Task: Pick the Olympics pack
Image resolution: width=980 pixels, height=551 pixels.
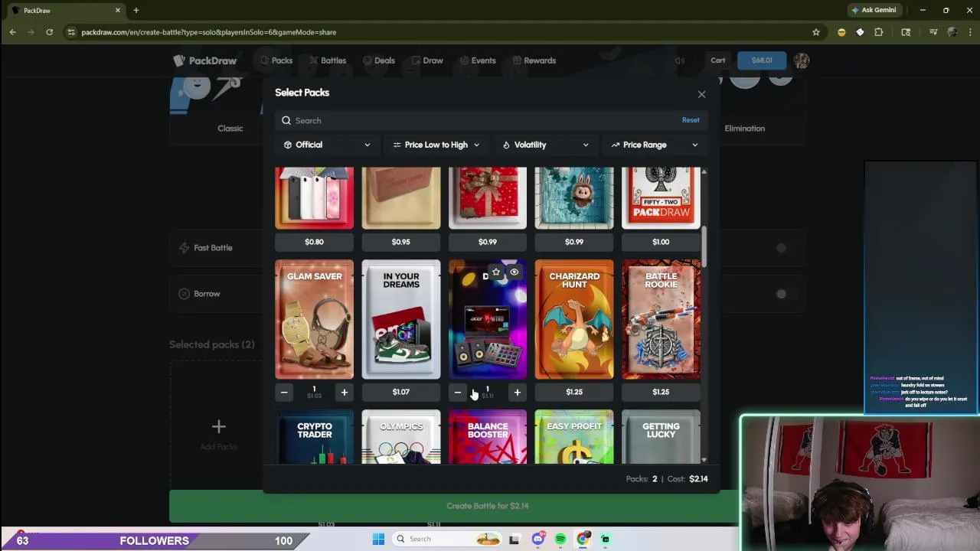Action: (401, 437)
